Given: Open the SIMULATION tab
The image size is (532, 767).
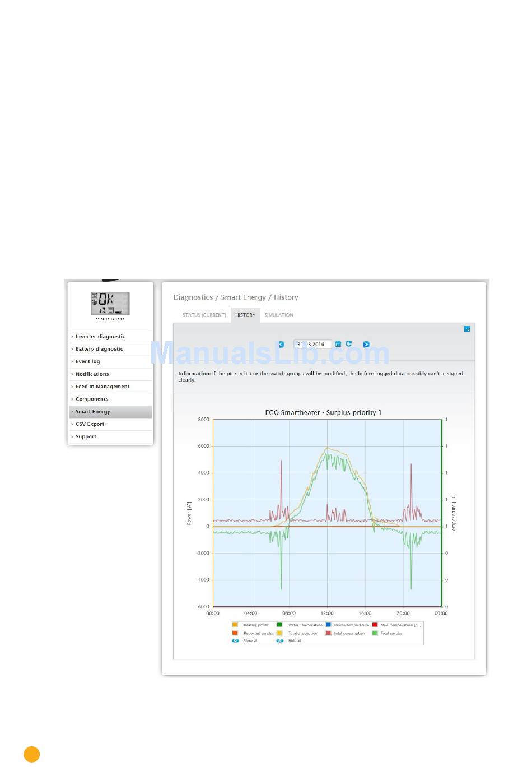Looking at the screenshot, I should tap(279, 315).
